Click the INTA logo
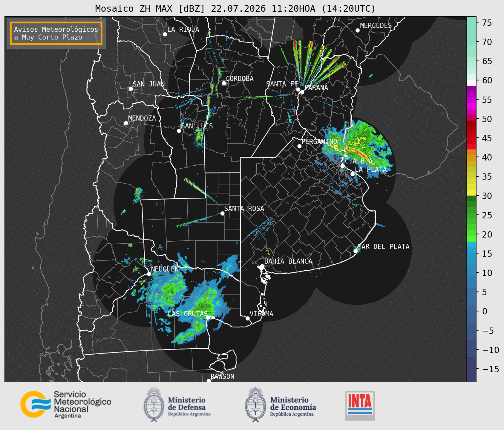Screen dimensions: 504x430 (360, 405)
